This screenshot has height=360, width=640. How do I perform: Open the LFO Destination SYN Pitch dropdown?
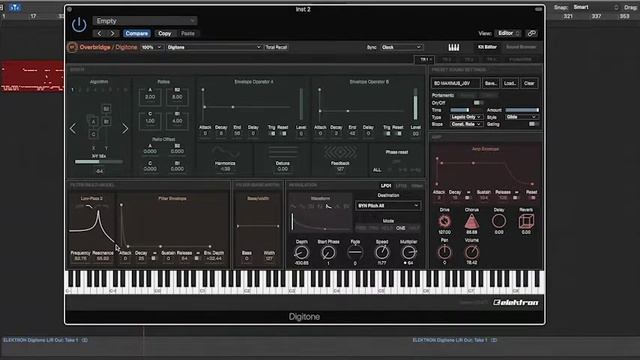[x=388, y=206]
